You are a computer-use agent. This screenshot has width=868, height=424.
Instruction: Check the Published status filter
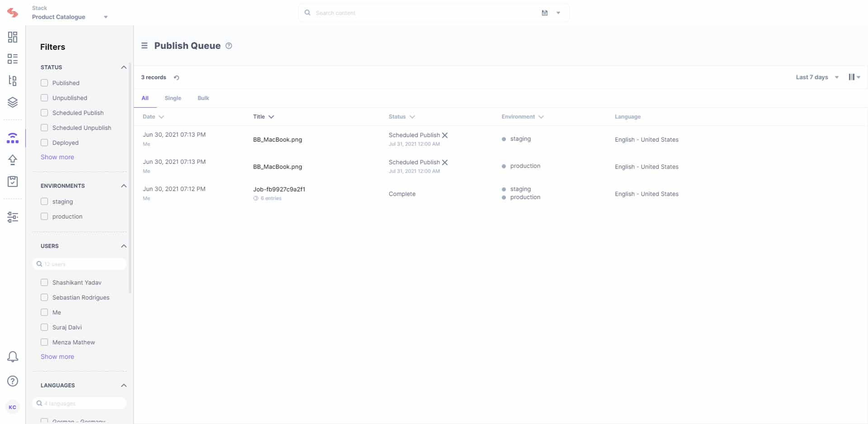click(44, 83)
